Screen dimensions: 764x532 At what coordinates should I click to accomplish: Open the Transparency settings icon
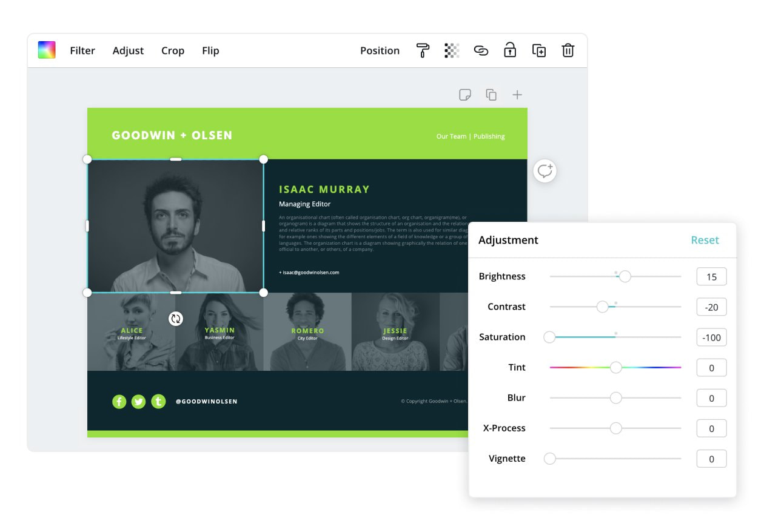(452, 51)
